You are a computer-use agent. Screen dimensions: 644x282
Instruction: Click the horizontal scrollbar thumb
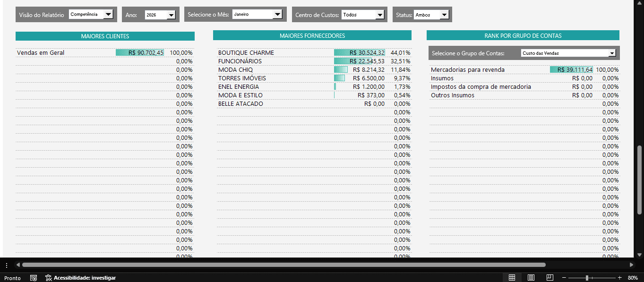(x=283, y=265)
